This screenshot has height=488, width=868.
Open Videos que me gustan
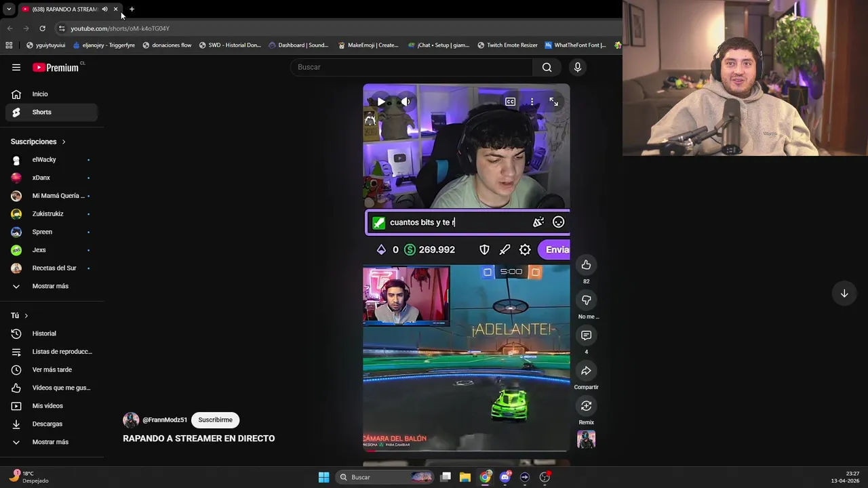tap(52, 388)
